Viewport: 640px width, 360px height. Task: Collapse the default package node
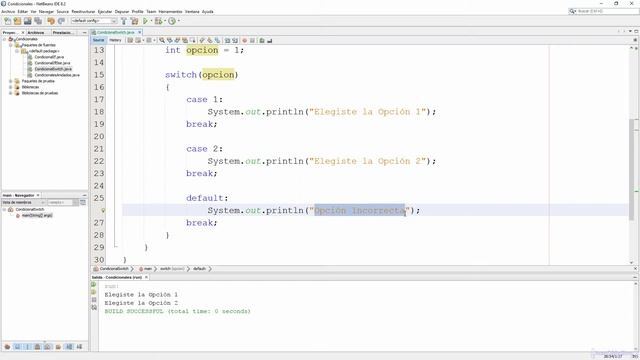(x=17, y=51)
